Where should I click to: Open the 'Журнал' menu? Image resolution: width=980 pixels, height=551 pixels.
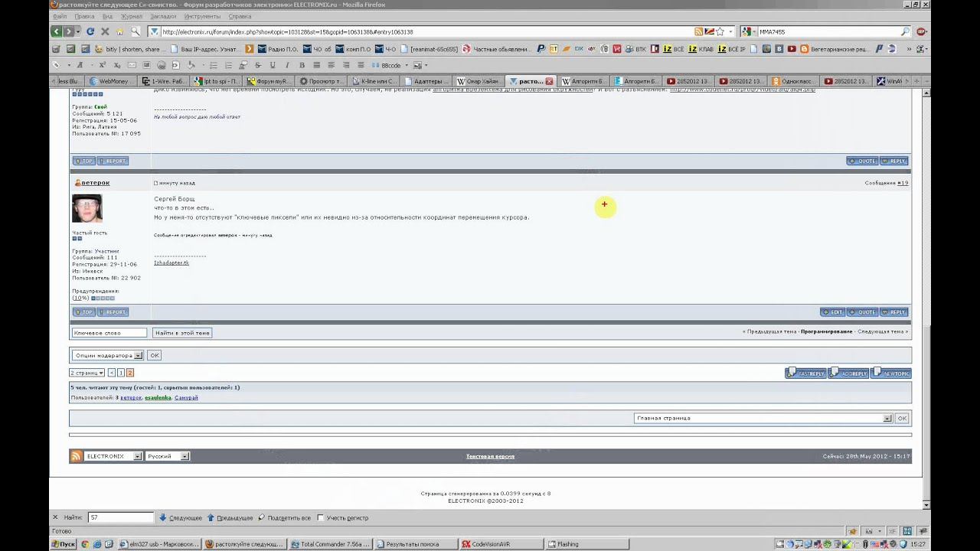pyautogui.click(x=132, y=15)
